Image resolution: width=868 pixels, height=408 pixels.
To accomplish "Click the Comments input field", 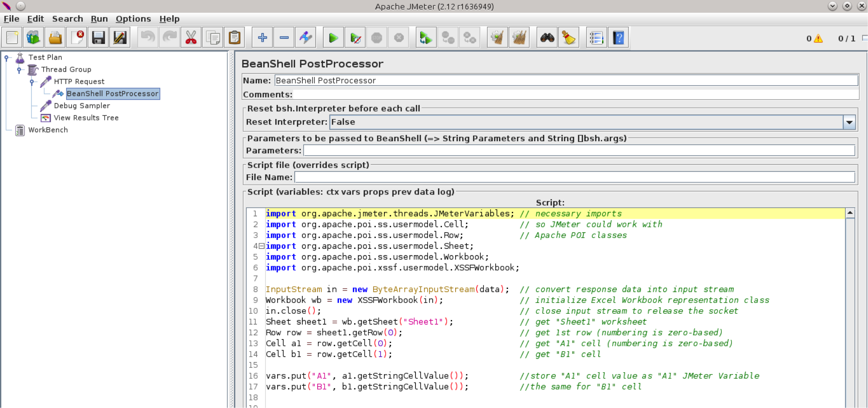I will [x=576, y=95].
